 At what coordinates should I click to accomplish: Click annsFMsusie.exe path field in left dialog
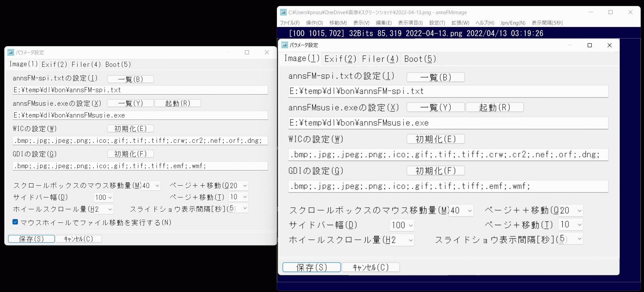tap(140, 115)
